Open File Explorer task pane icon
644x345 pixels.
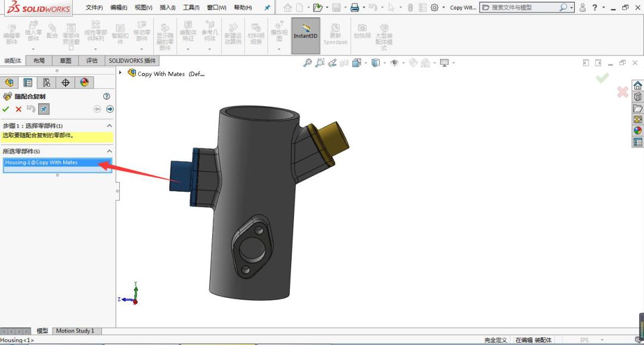pos(637,108)
